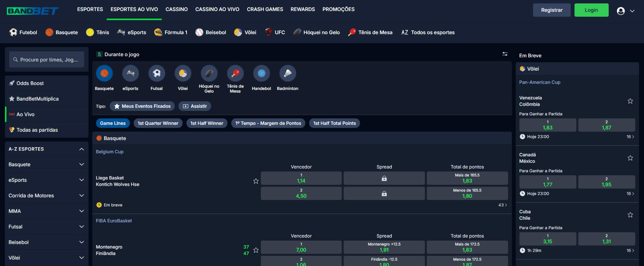Open Hóquei no Gelo from top sports bar
Viewport: 644px width, 266px height.
coord(317,32)
